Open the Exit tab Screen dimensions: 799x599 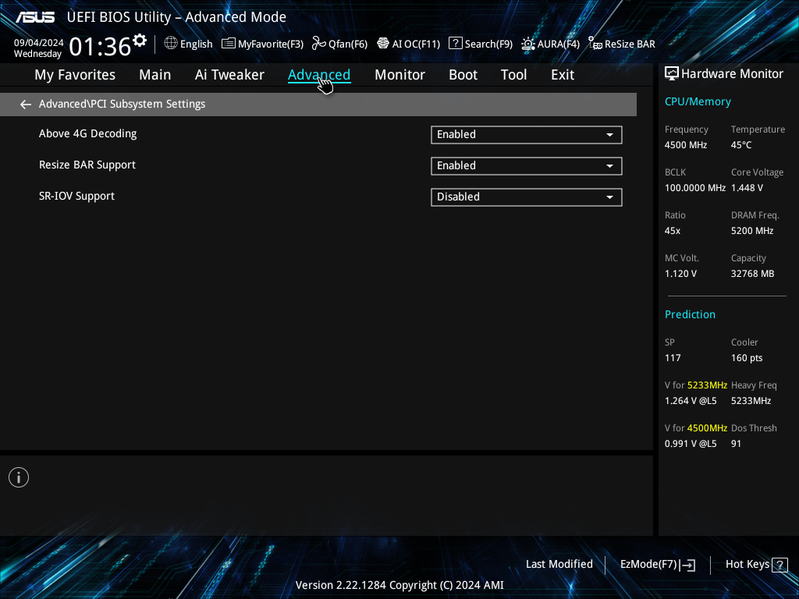[562, 75]
